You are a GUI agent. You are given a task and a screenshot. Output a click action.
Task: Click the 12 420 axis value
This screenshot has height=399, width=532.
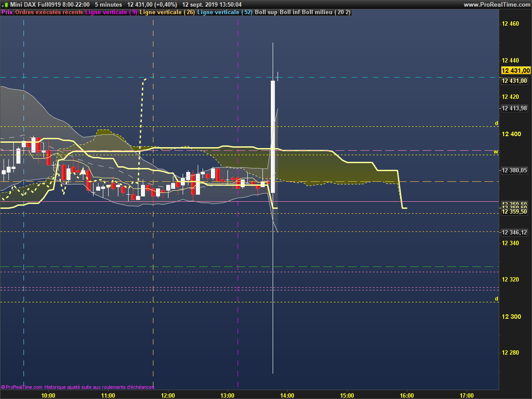[510, 97]
